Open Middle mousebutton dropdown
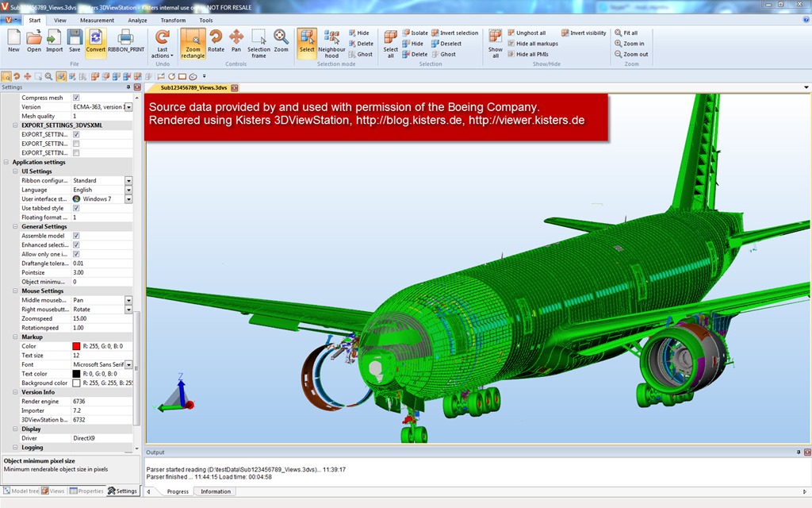 click(128, 300)
